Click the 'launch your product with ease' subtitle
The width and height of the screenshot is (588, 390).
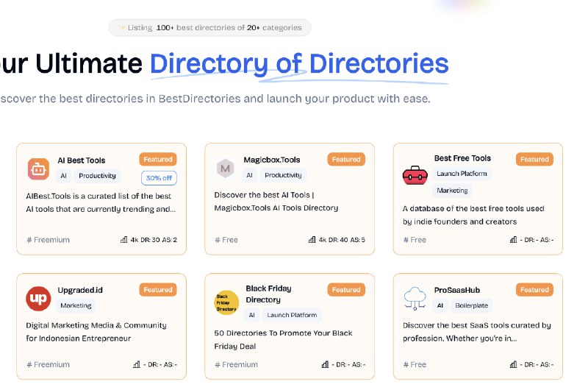(215, 99)
